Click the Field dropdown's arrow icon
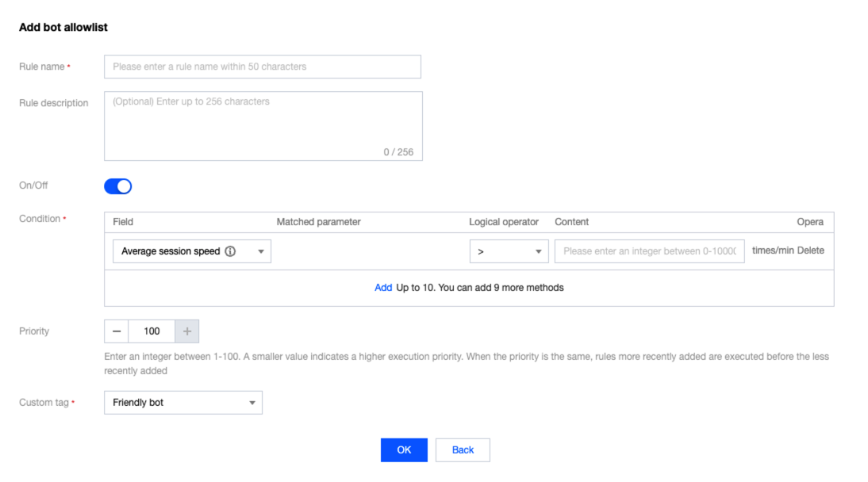The width and height of the screenshot is (868, 482). point(261,252)
